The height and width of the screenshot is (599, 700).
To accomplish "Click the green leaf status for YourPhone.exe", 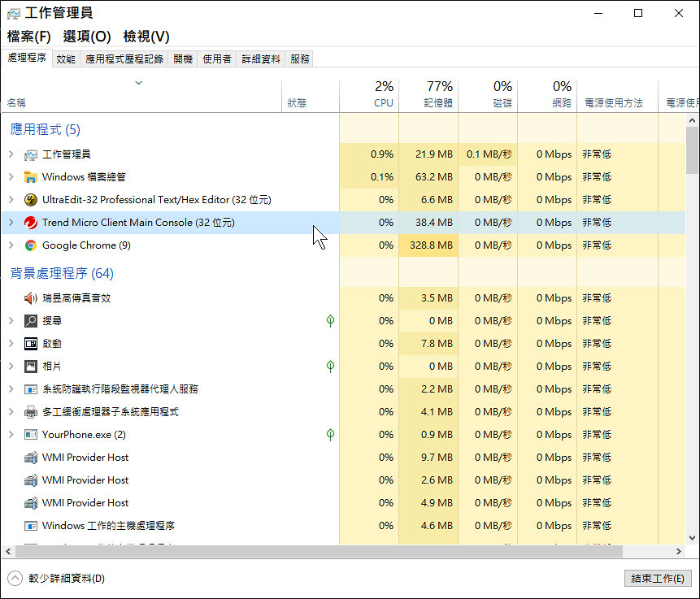I will click(330, 435).
